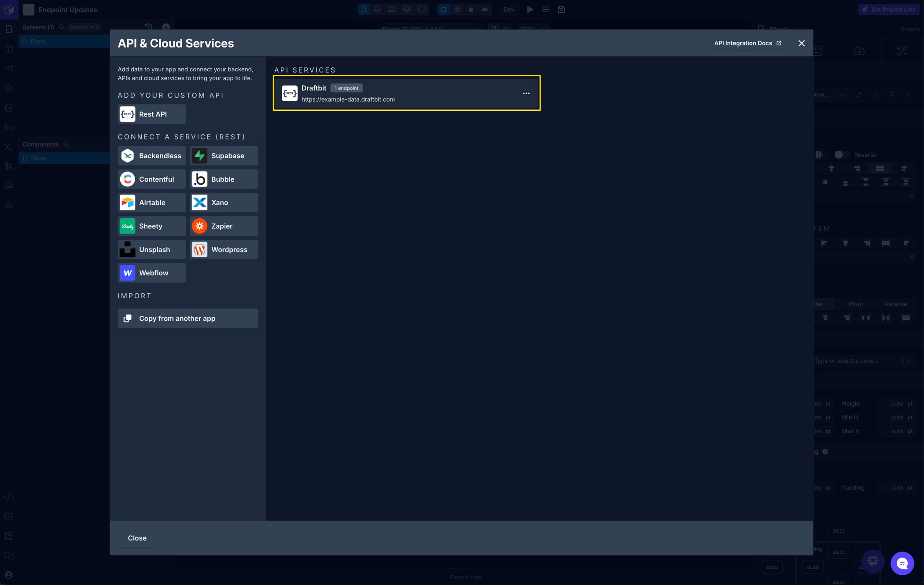924x585 pixels.
Task: Choose the Xano service
Action: 224,203
